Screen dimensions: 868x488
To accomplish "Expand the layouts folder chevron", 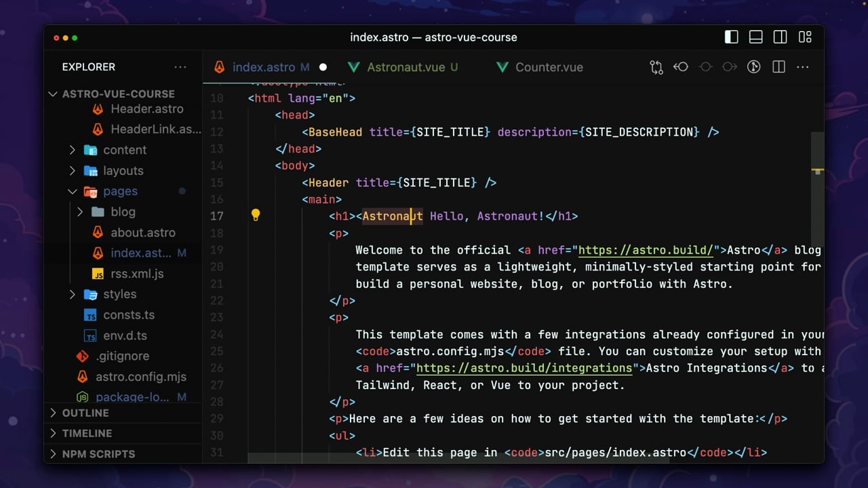I will point(73,171).
